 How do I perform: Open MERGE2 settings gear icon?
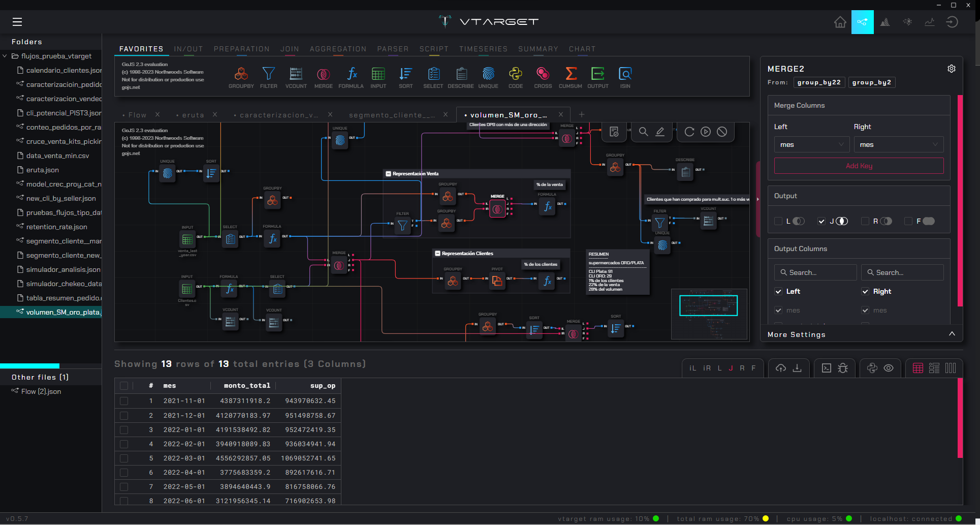[x=951, y=69]
